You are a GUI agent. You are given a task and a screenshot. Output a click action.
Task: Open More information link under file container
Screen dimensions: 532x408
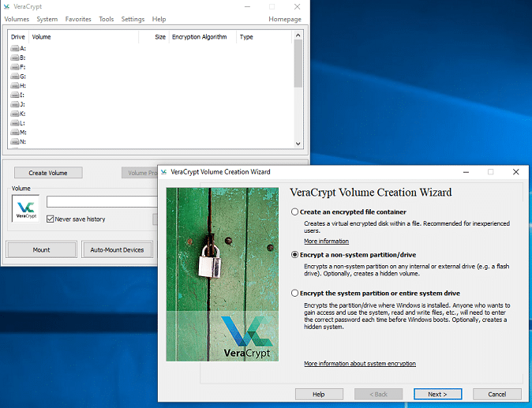click(327, 241)
